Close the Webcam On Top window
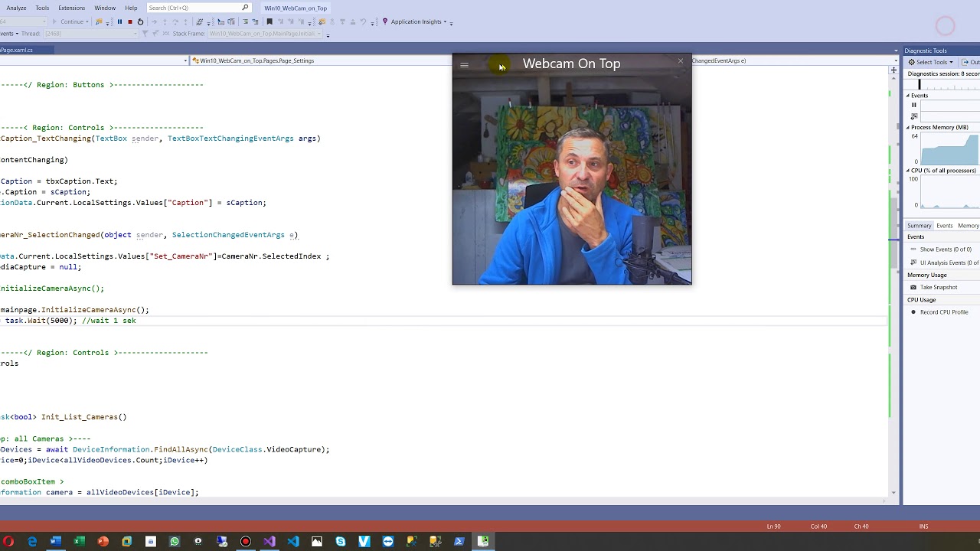980x551 pixels. 681,61
